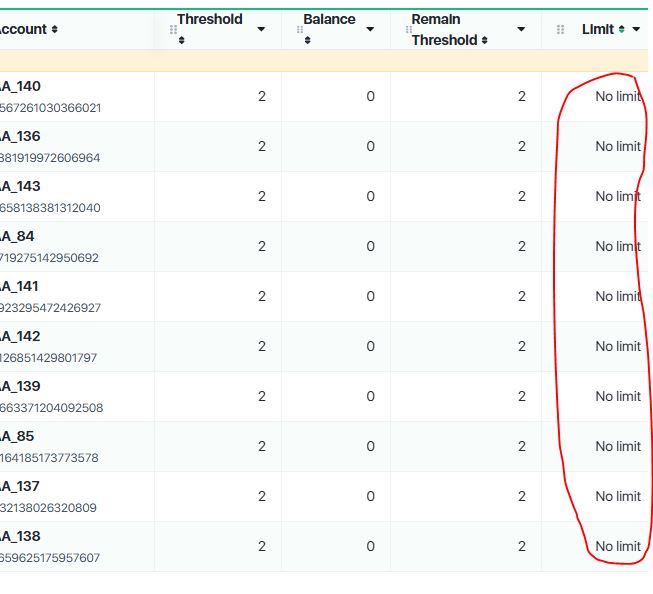The height and width of the screenshot is (594, 653).
Task: Click the Balance value 0 for A_141
Action: point(371,297)
